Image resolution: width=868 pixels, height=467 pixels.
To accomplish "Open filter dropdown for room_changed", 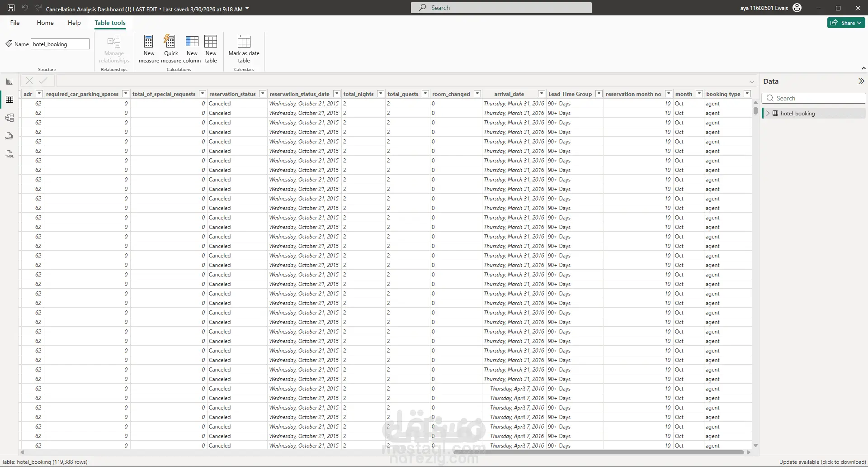I will (477, 94).
